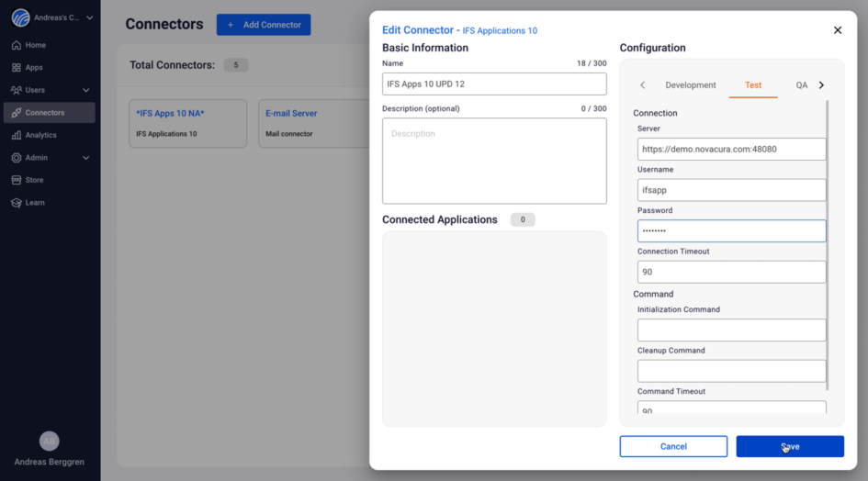The width and height of the screenshot is (868, 481).
Task: Open the Learn sidebar icon
Action: coord(16,203)
